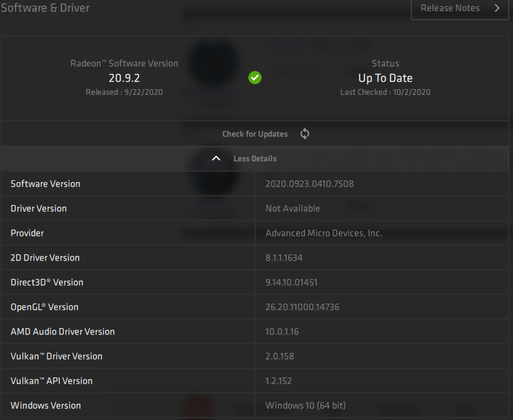The image size is (513, 420).
Task: Select the Vulkan Driver Version label
Action: 57,356
